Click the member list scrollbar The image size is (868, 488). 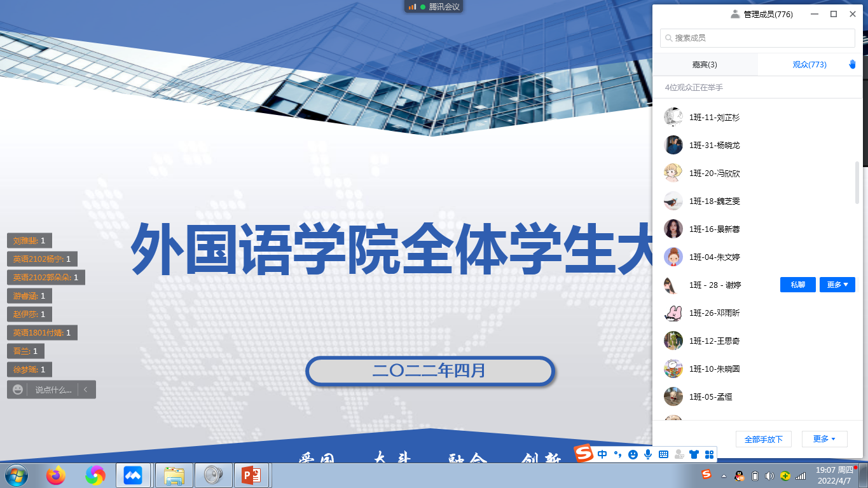click(x=857, y=183)
